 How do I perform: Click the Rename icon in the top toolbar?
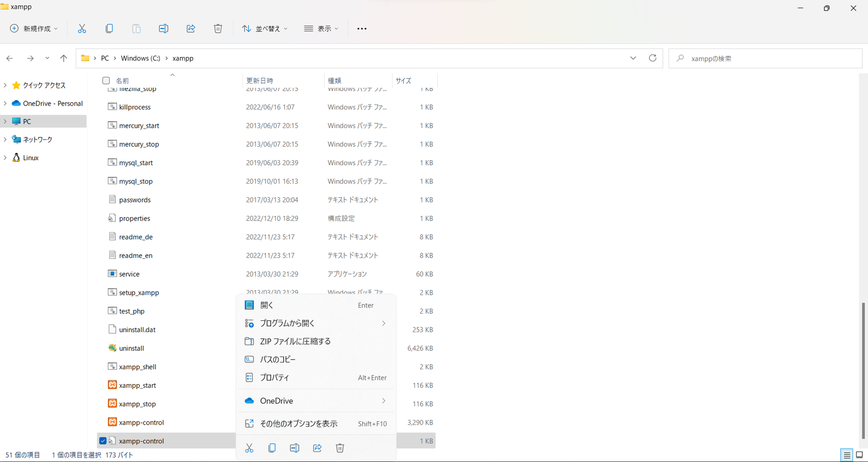[x=164, y=29]
